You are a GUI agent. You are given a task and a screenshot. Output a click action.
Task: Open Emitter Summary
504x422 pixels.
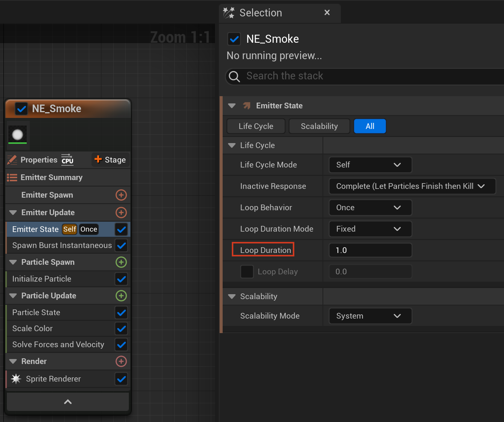[x=68, y=177]
